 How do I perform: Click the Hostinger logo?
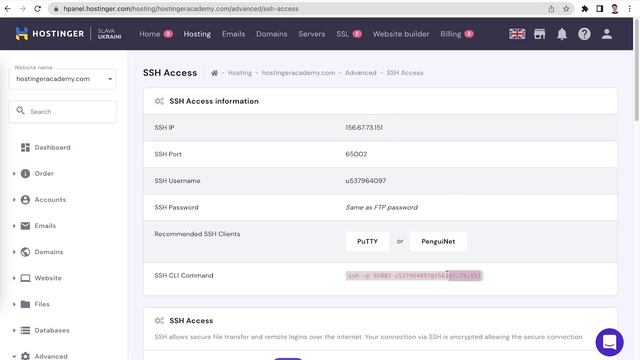[x=50, y=34]
